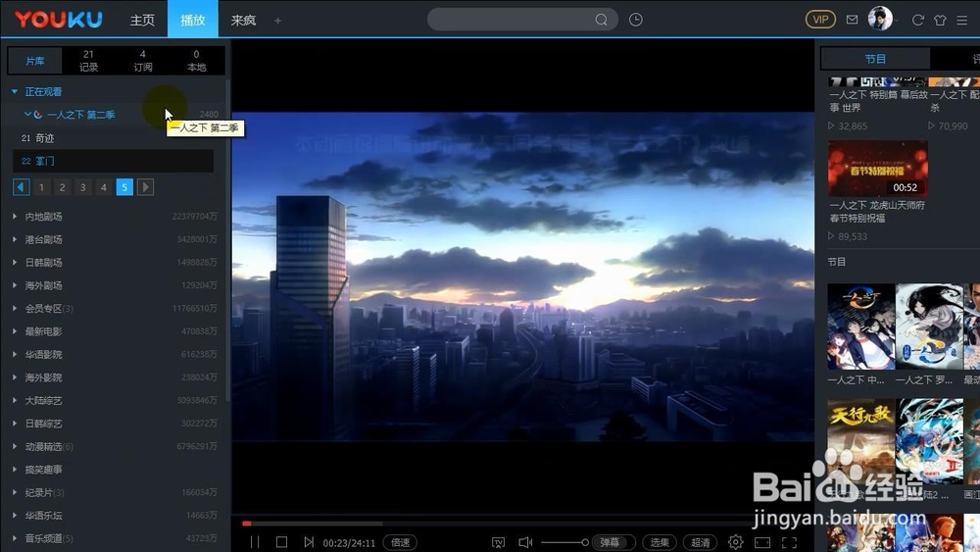Select the 节目 tab in right panel
Image resolution: width=980 pixels, height=552 pixels.
click(x=875, y=59)
